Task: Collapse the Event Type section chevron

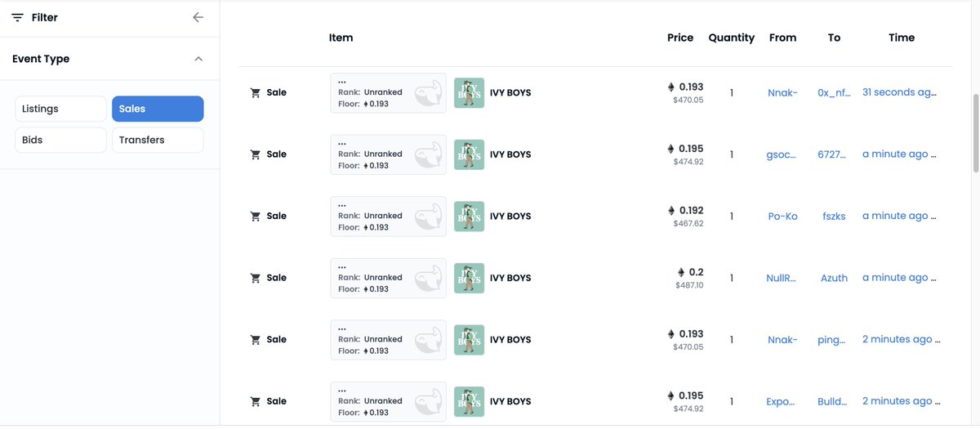Action: tap(198, 59)
